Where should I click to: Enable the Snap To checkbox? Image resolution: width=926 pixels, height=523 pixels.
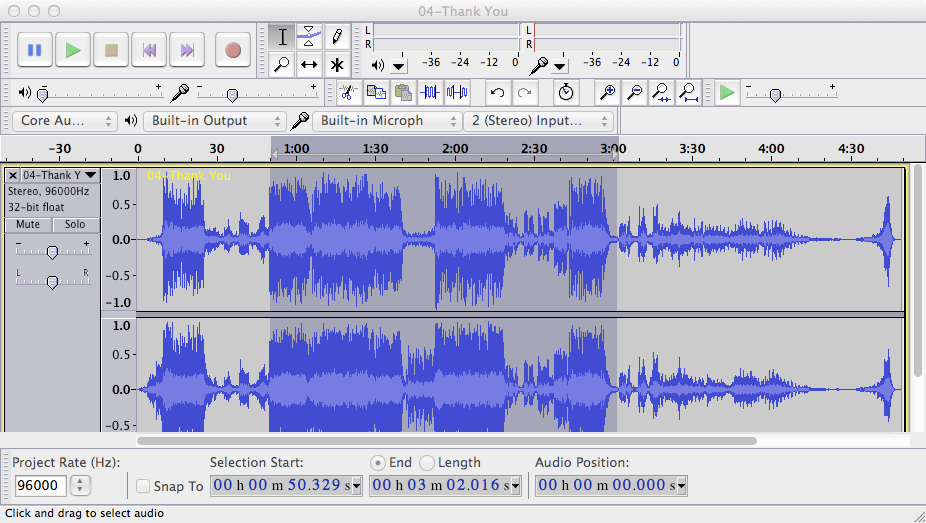pos(143,486)
